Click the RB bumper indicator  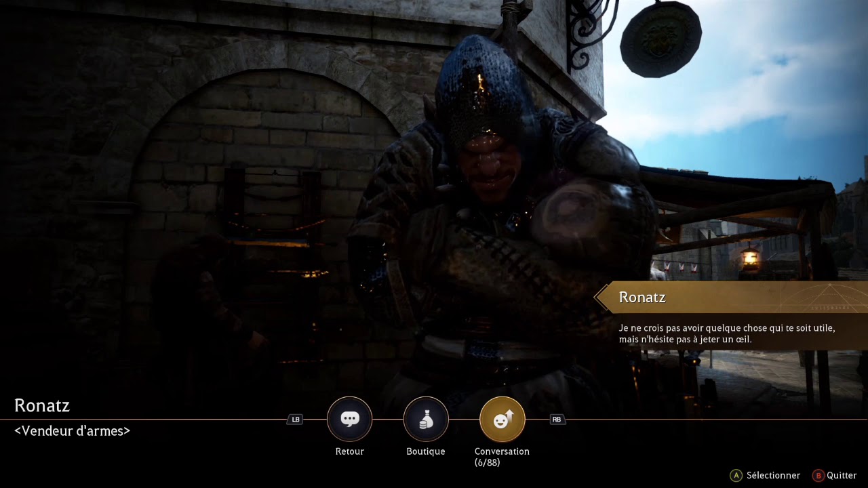click(557, 420)
